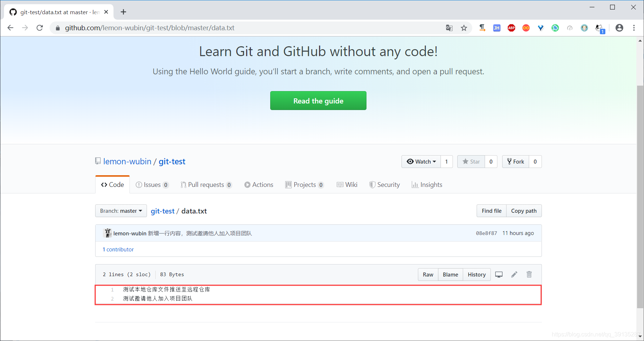Click the paragraph mark extension icon
Image resolution: width=644 pixels, height=341 pixels.
(x=482, y=28)
